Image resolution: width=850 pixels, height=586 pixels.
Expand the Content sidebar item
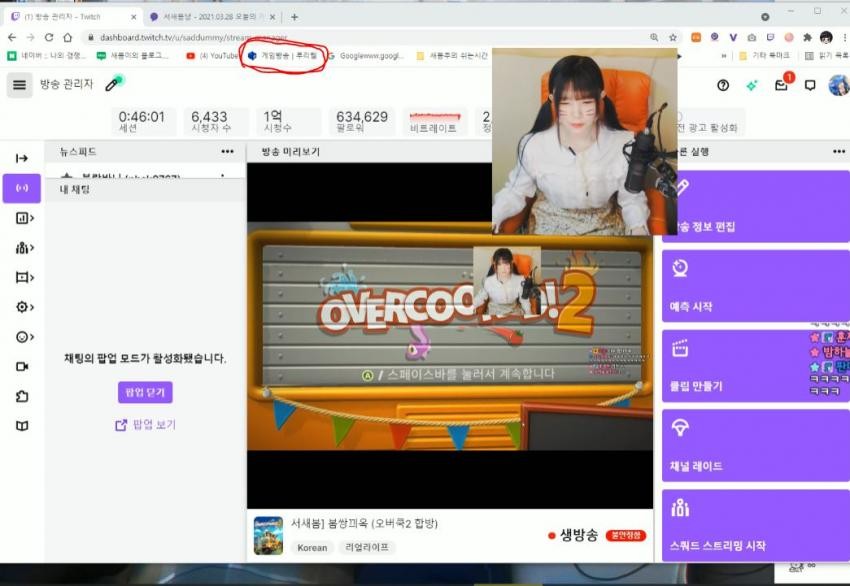point(24,278)
